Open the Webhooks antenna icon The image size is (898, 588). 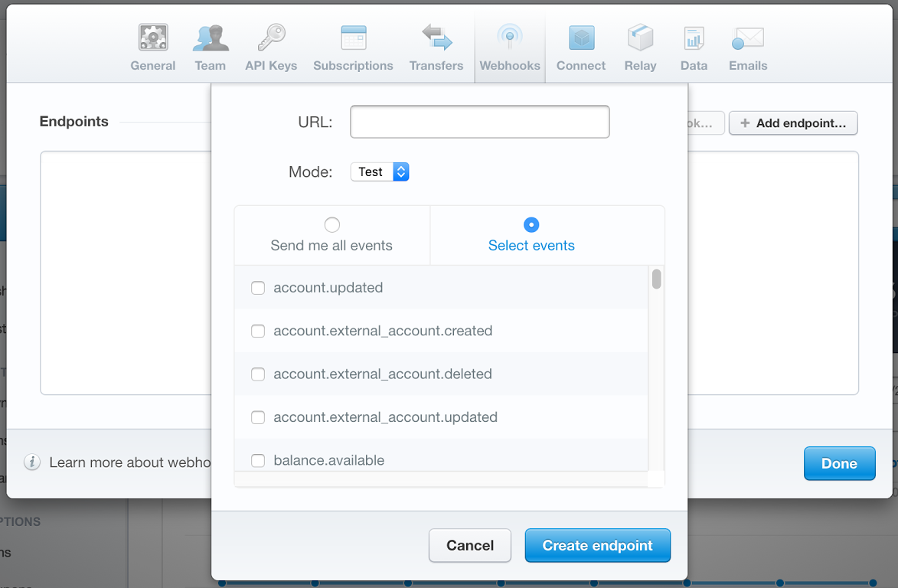pos(510,38)
